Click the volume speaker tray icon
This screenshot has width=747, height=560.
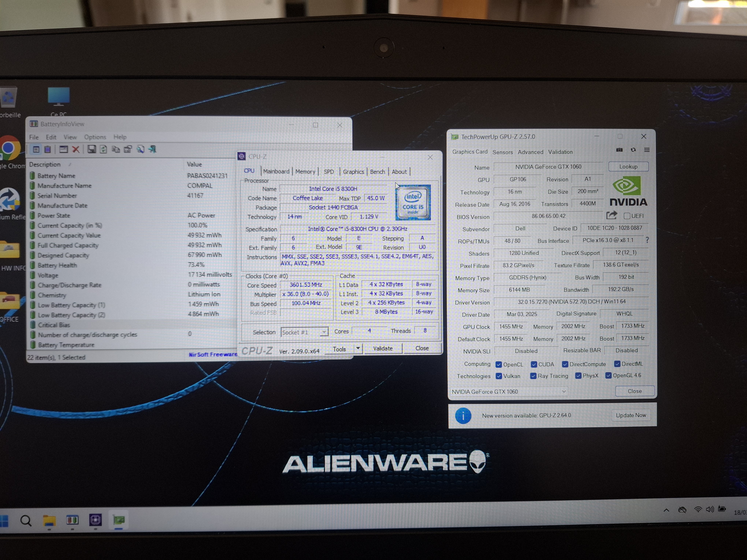pos(710,509)
